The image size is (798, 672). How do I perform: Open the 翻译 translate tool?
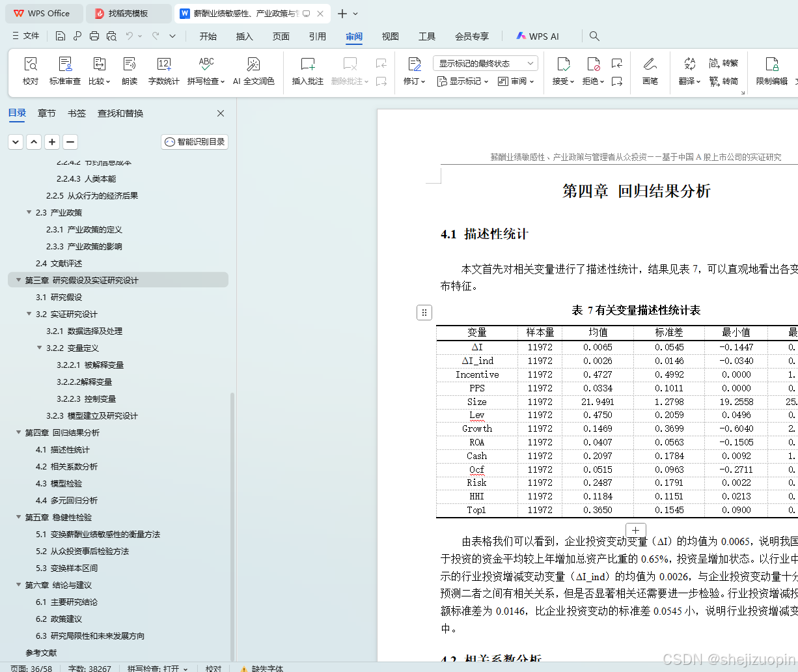click(689, 71)
